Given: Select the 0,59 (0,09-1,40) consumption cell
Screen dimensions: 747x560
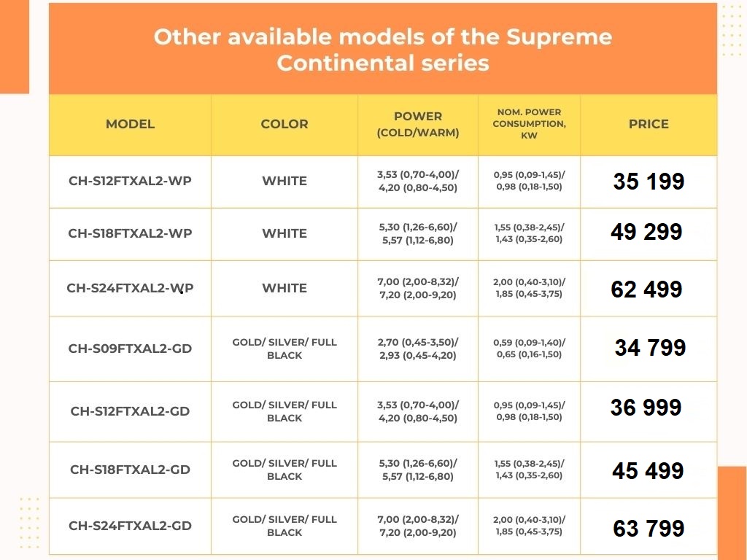Looking at the screenshot, I should pyautogui.click(x=529, y=349).
